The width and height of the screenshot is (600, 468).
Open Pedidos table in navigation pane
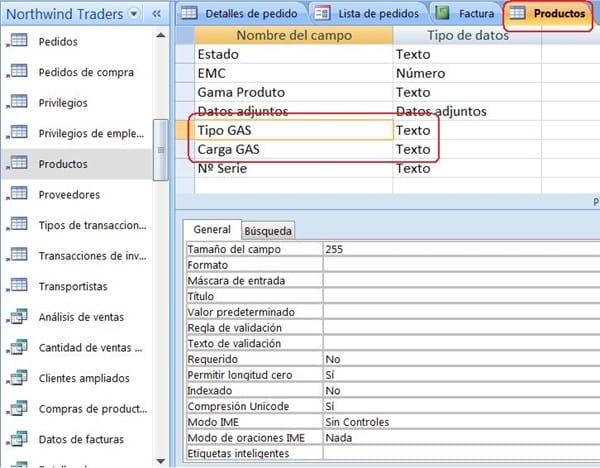58,41
